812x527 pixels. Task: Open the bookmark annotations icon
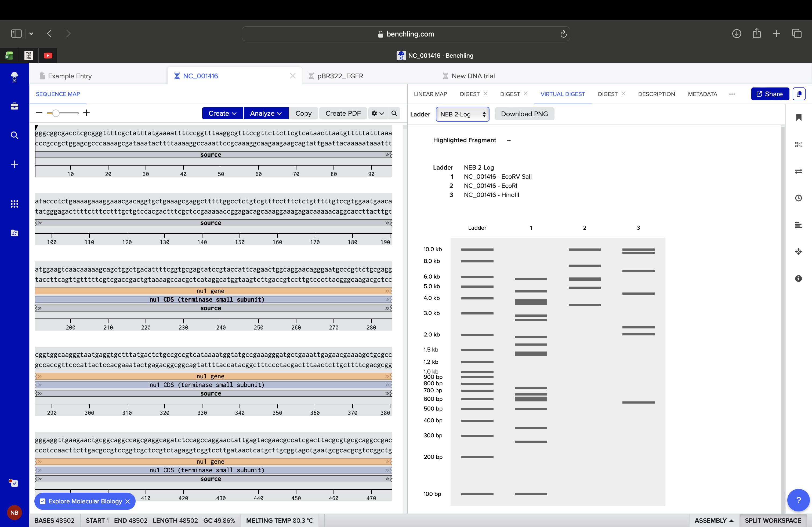click(x=798, y=117)
